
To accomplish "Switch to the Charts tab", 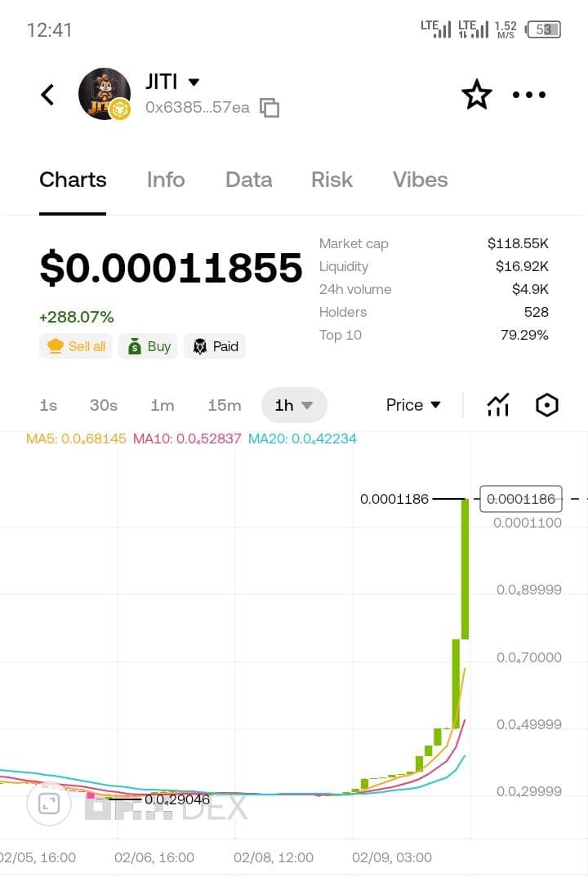I will pos(73,180).
